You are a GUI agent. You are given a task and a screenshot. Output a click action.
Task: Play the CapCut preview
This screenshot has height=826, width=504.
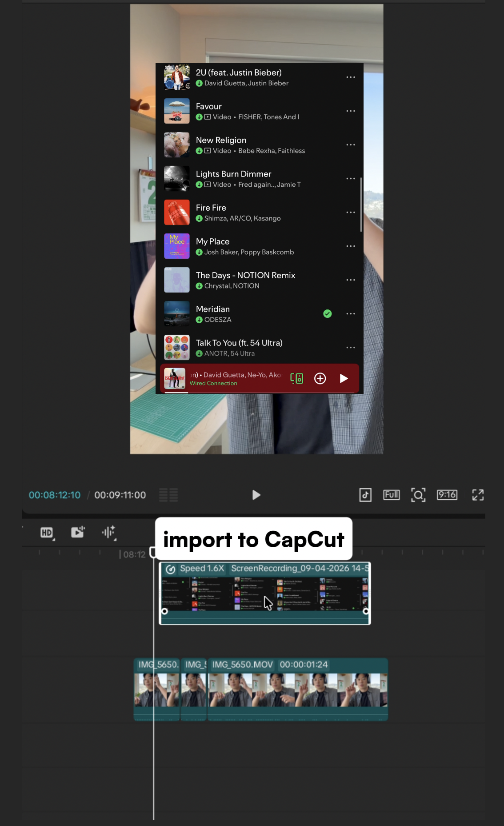click(x=256, y=495)
